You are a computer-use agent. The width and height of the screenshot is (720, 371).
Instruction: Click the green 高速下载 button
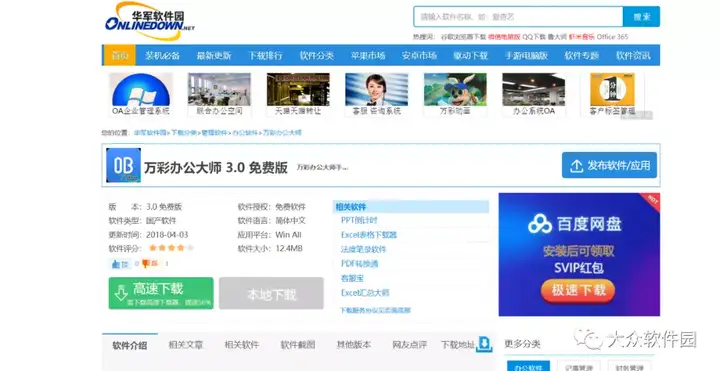click(x=161, y=293)
